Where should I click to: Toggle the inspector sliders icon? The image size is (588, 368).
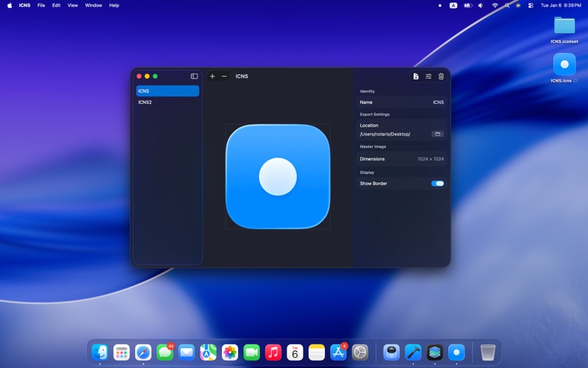429,77
